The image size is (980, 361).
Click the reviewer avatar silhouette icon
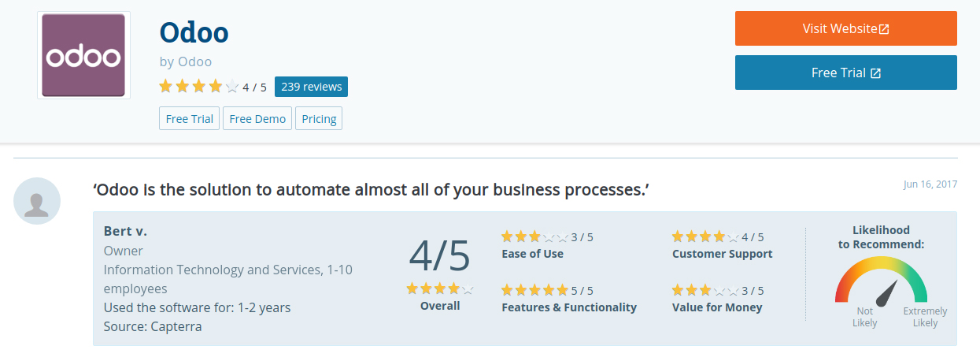37,201
